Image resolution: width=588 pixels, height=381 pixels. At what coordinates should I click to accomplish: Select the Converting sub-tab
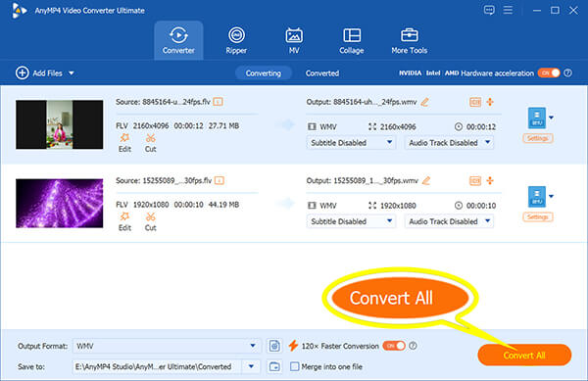[x=264, y=73]
